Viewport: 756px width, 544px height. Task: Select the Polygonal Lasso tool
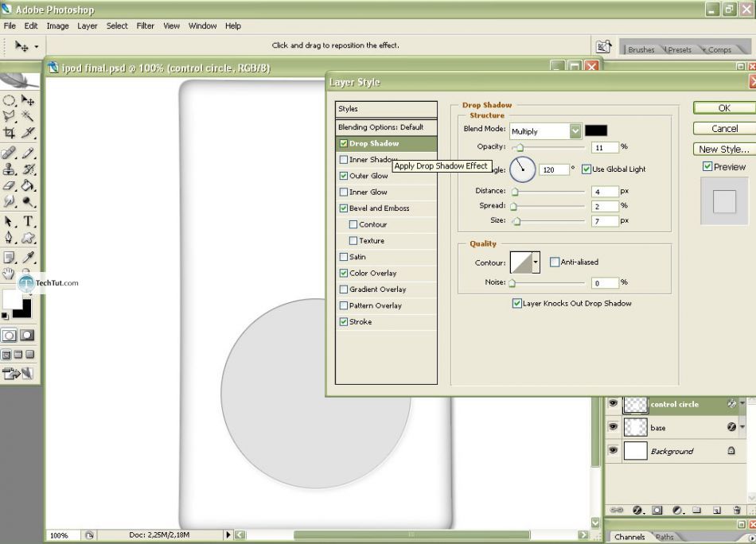9,116
